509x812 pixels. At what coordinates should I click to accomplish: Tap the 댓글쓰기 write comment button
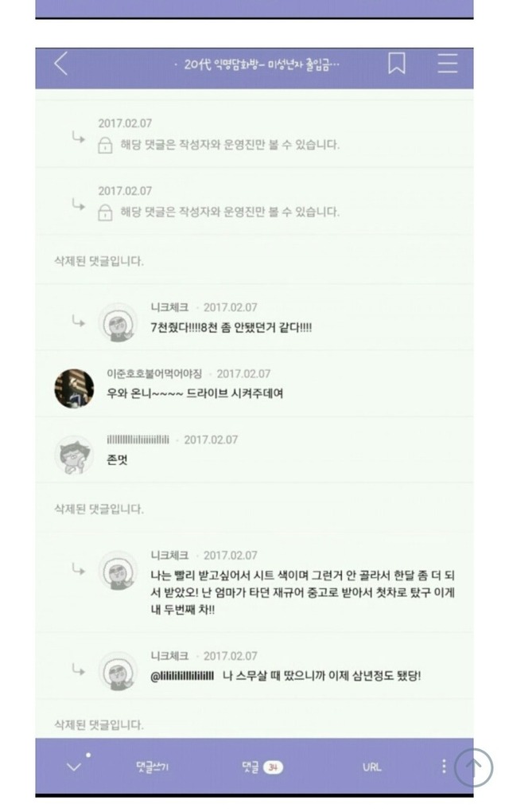pyautogui.click(x=152, y=767)
